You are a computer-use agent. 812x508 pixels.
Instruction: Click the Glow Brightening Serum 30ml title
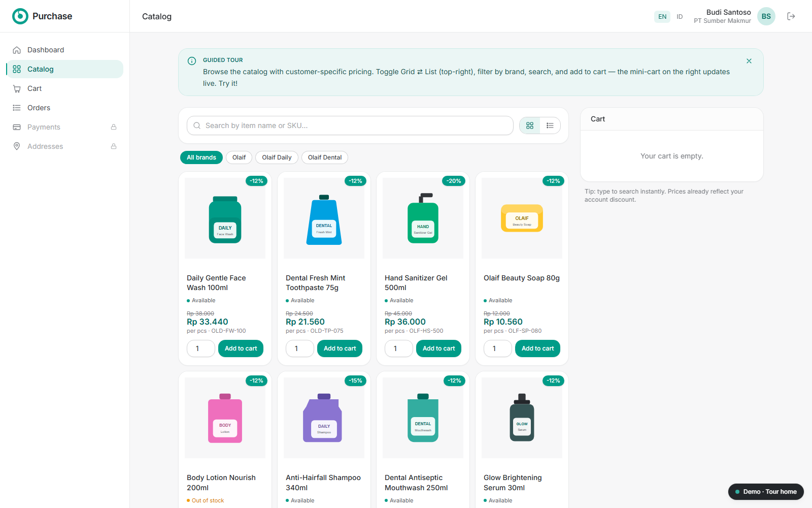click(x=513, y=483)
